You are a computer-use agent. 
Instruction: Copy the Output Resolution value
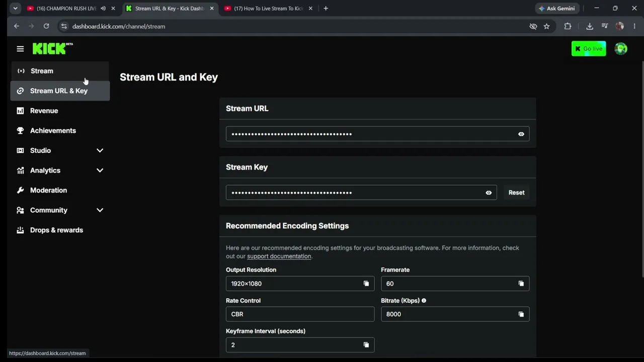pos(366,284)
